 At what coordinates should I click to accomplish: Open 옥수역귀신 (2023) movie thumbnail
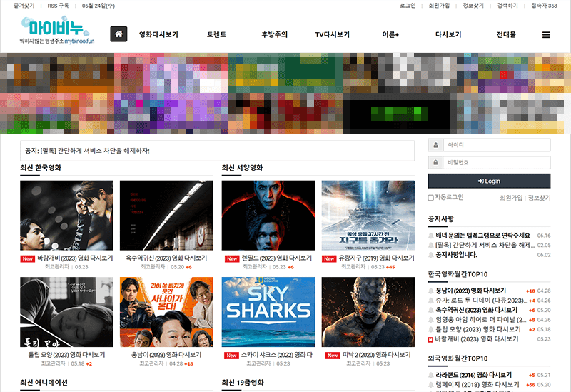pyautogui.click(x=166, y=216)
